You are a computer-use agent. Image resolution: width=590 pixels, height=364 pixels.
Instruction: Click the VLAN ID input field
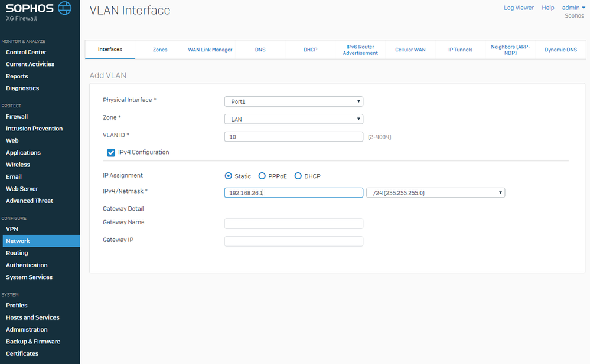point(294,137)
